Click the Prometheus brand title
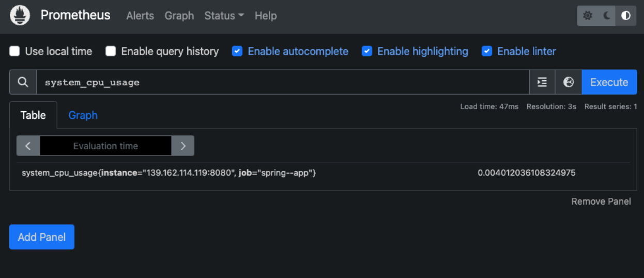This screenshot has height=278, width=644. click(75, 16)
